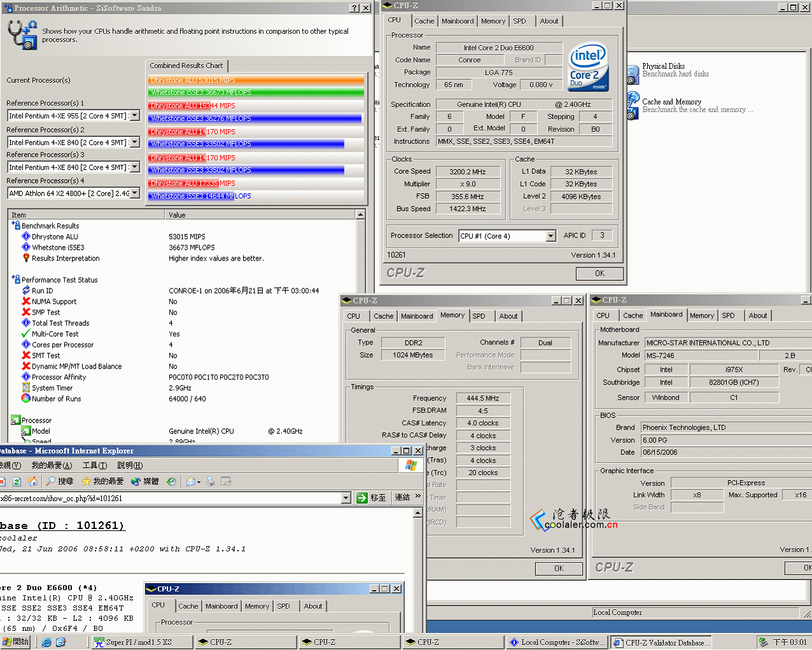
Task: Click the System Timer hourglass icon
Action: 26,388
